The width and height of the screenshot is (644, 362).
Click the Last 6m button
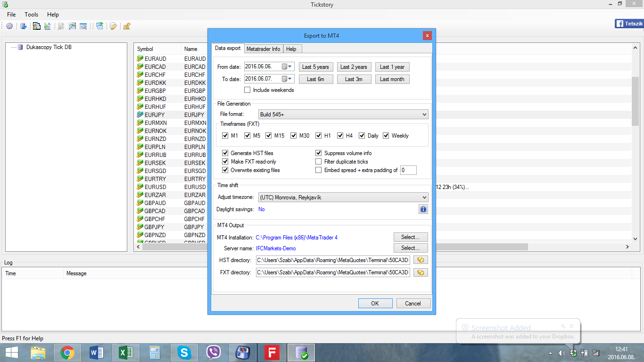point(316,79)
